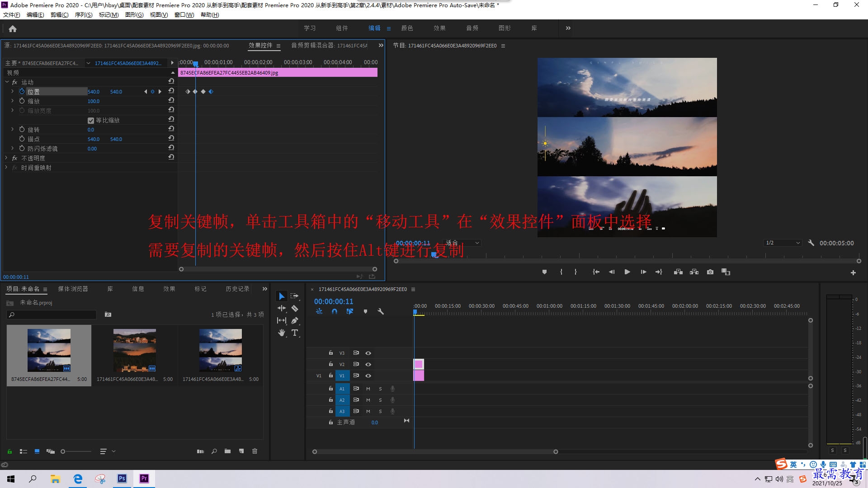Screen dimensions: 868x488
Task: Go to next 位置 keyframe
Action: click(160, 91)
